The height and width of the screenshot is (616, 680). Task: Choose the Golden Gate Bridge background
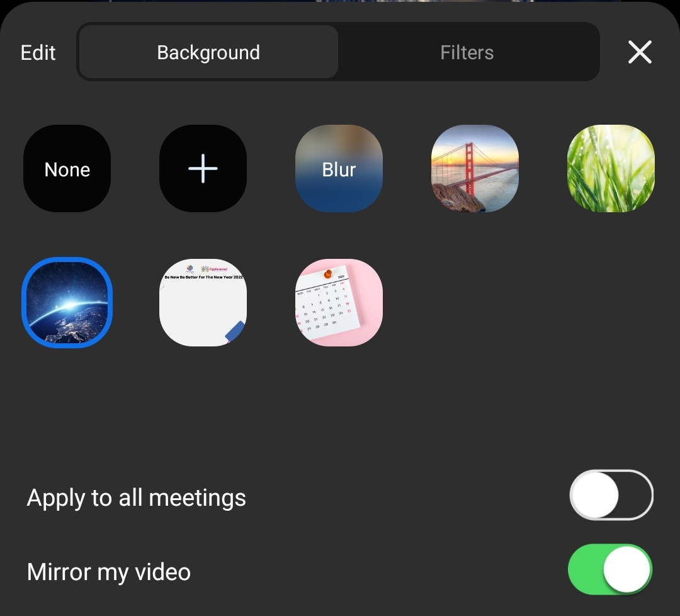point(475,169)
